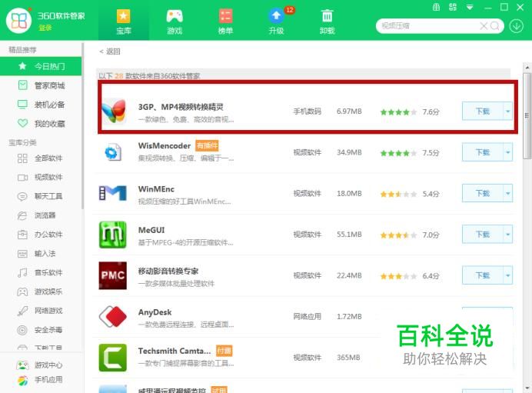Open the MeGUI title

coord(151,230)
